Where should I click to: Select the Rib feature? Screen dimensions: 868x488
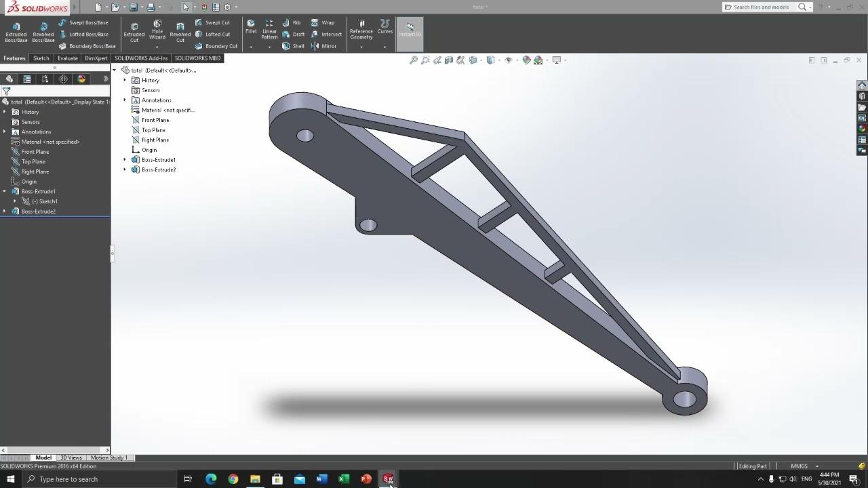point(292,22)
